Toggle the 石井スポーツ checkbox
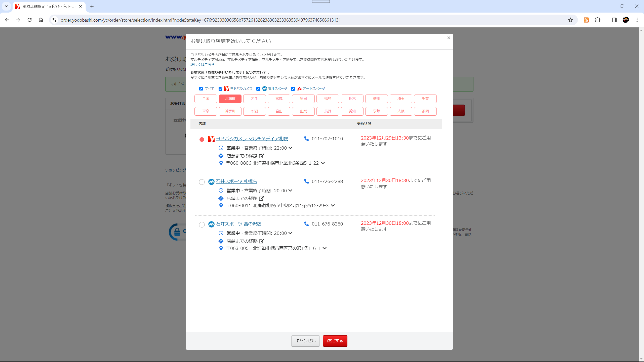This screenshot has width=644, height=362. pyautogui.click(x=258, y=89)
